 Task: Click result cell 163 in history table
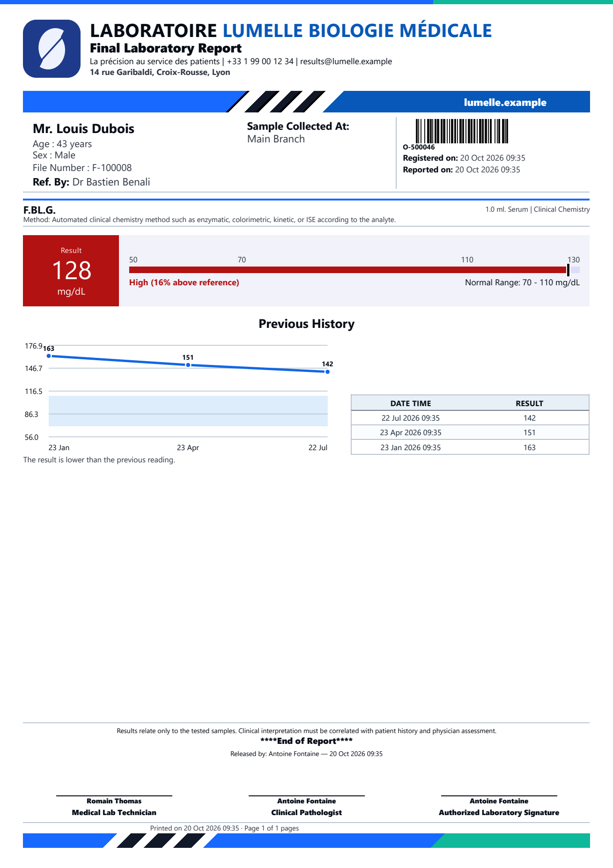(529, 447)
